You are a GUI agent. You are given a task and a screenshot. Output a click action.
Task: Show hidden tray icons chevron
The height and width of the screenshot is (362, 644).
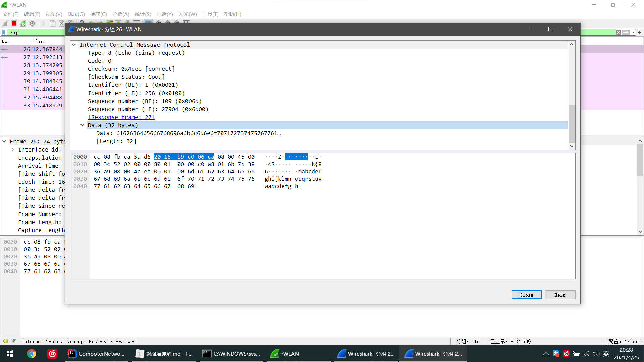pos(546,354)
